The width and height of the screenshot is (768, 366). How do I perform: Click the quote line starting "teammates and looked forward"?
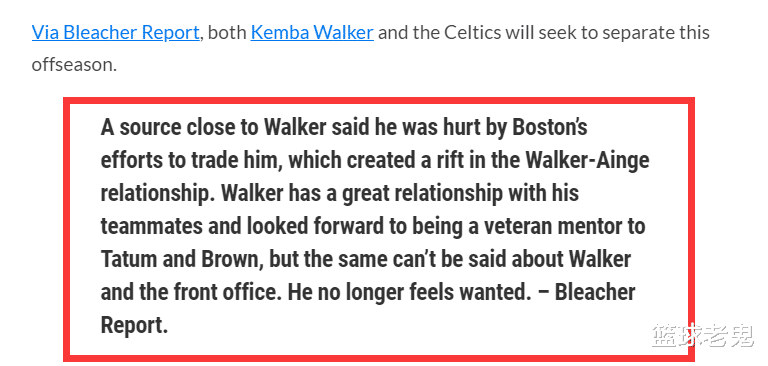point(373,227)
